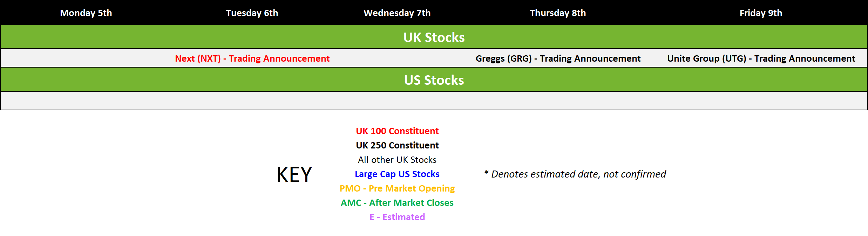
Task: Click the PMO - Pre Market Opening legend
Action: click(397, 188)
